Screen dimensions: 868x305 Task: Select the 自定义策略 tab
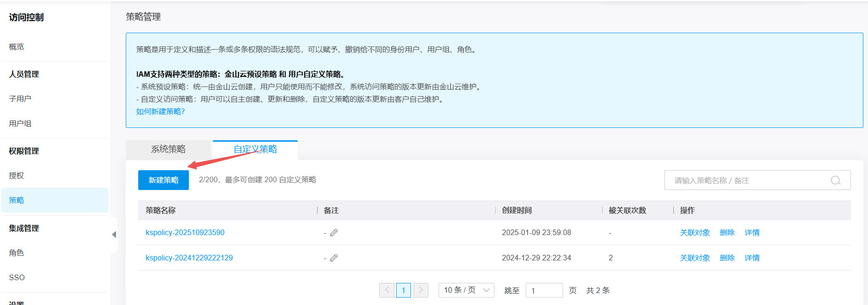pos(255,150)
